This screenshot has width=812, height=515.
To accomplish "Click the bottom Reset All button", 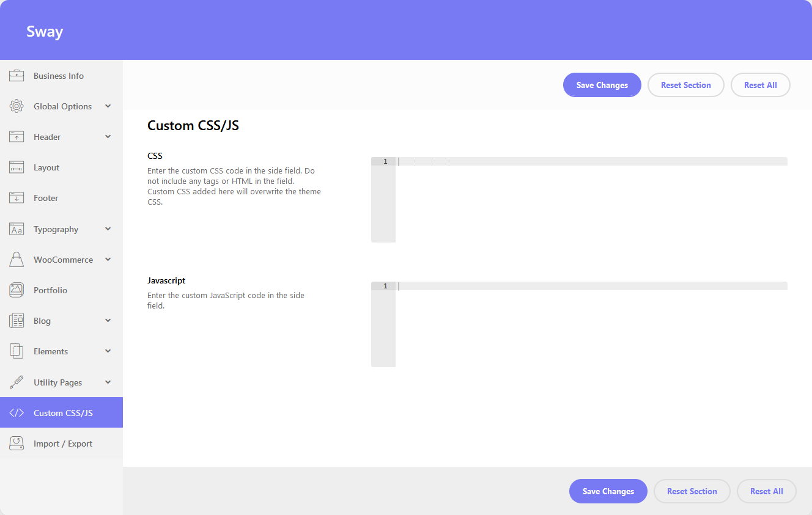I will click(766, 491).
